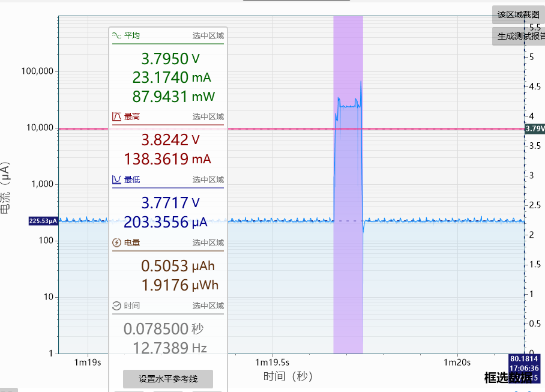The height and width of the screenshot is (392, 545).
Task: Click the average voltage value 3.7950 V
Action: [x=170, y=59]
